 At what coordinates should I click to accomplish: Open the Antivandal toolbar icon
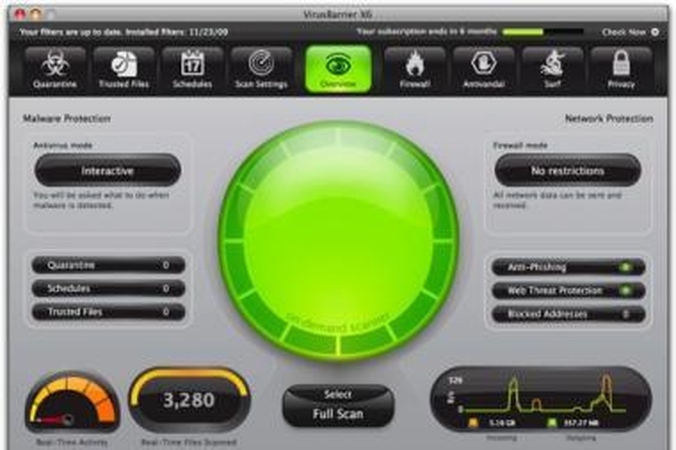point(484,69)
